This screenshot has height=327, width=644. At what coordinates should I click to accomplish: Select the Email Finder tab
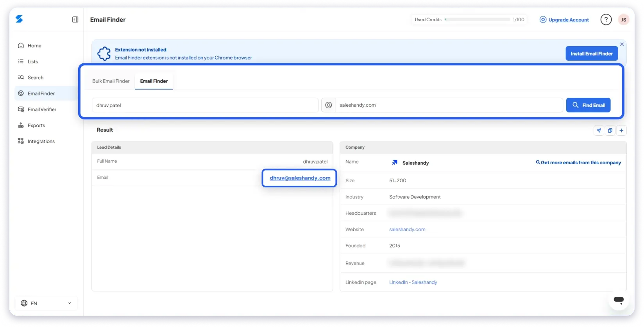(154, 81)
